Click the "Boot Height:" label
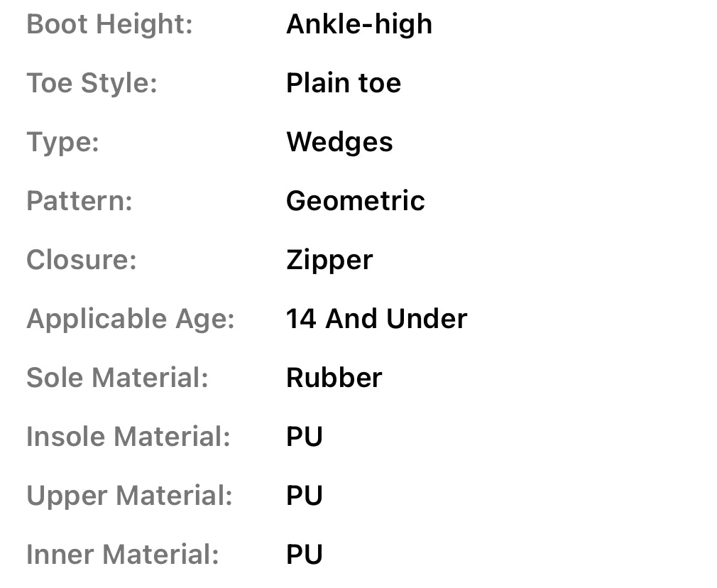Viewport: 717px width, 588px height. pyautogui.click(x=109, y=25)
